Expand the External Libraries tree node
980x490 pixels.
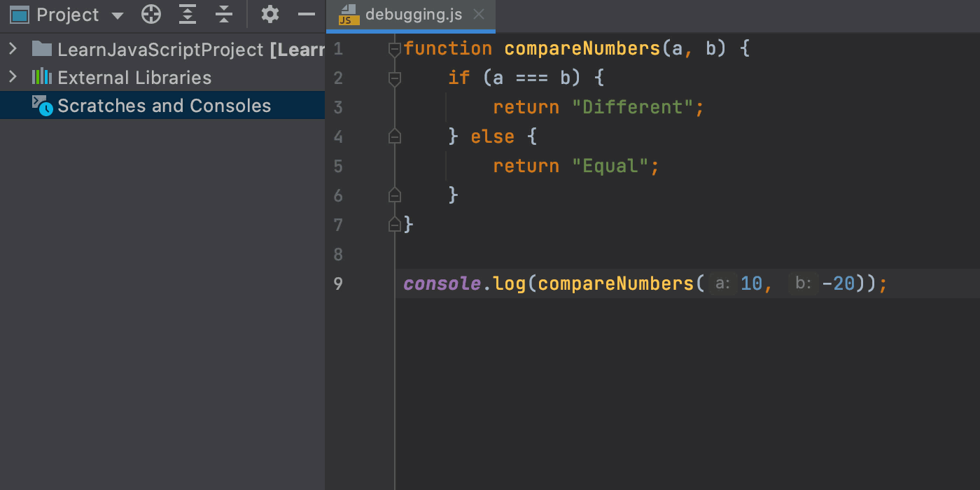point(13,77)
